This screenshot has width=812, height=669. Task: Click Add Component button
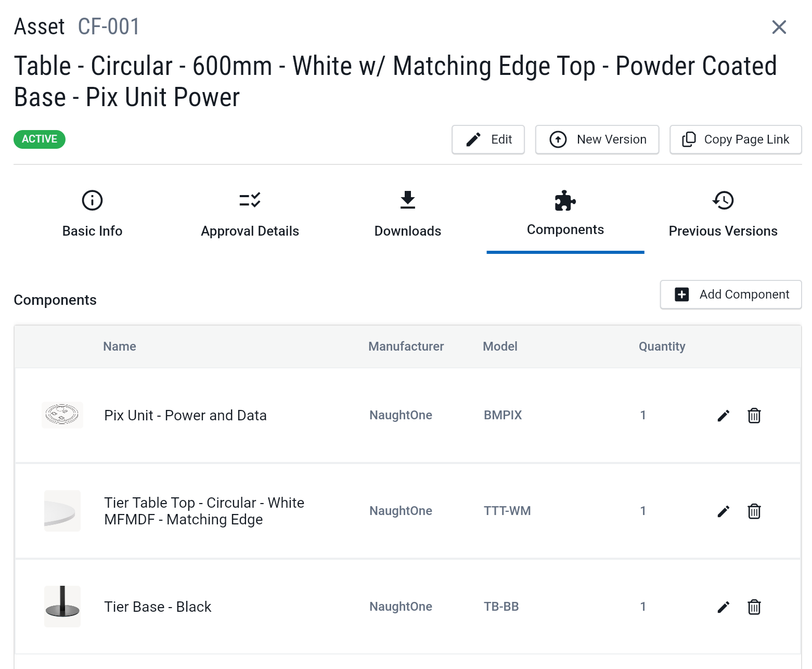pos(730,294)
